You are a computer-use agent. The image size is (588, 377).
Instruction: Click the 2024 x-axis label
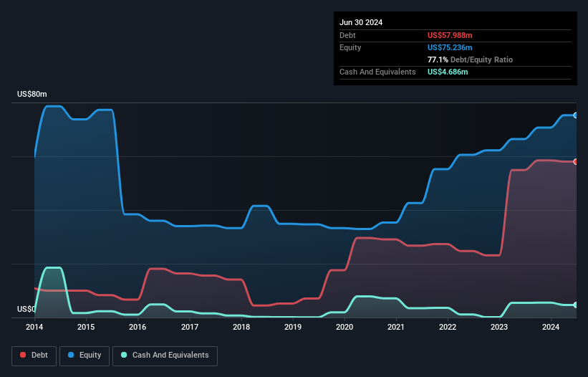coord(551,327)
